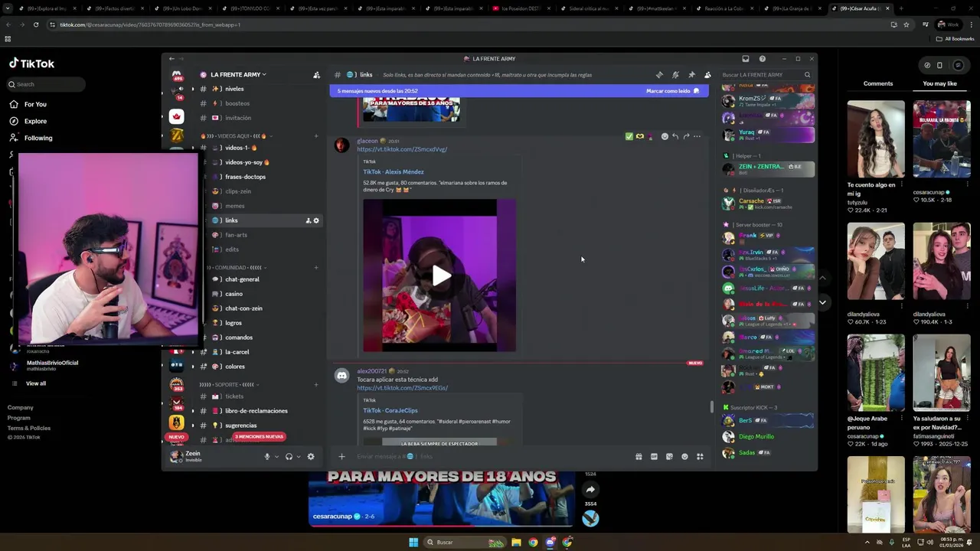Select member Carsache in member list
Viewport: 980px width, 551px height.
(768, 204)
